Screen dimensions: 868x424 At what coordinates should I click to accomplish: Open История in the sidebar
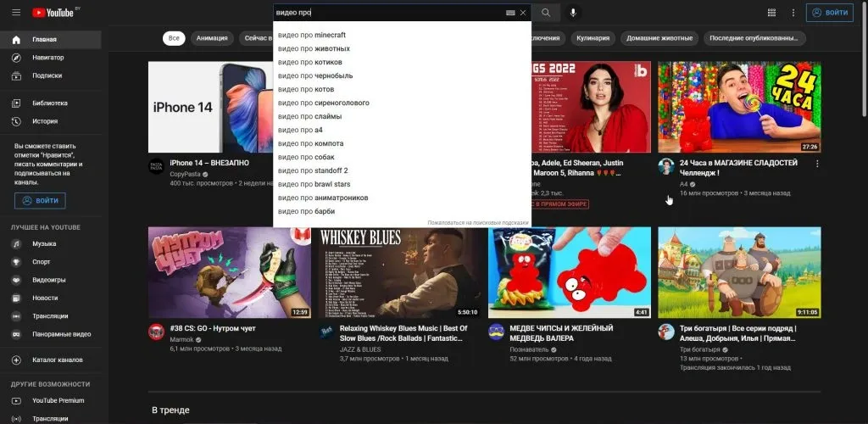click(50, 121)
